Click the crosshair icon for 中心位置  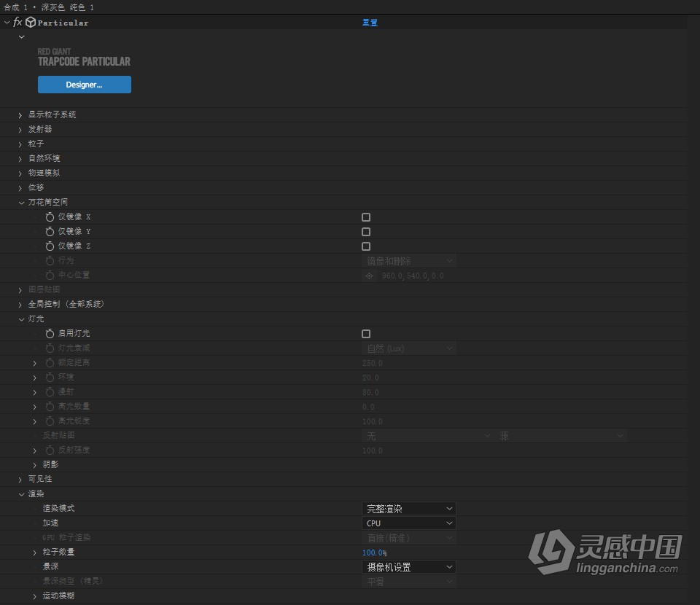pos(369,276)
